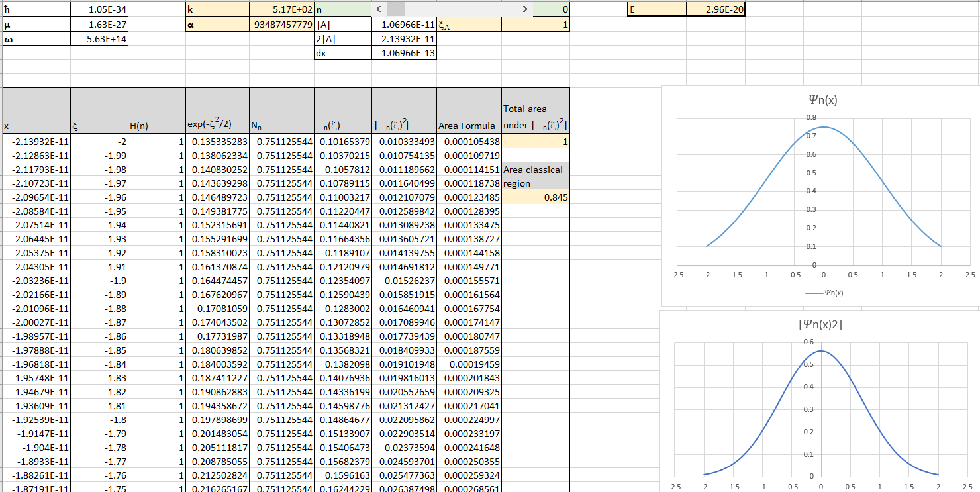This screenshot has height=492, width=980.
Task: Select the E value cell 2.96E-20
Action: tap(716, 9)
